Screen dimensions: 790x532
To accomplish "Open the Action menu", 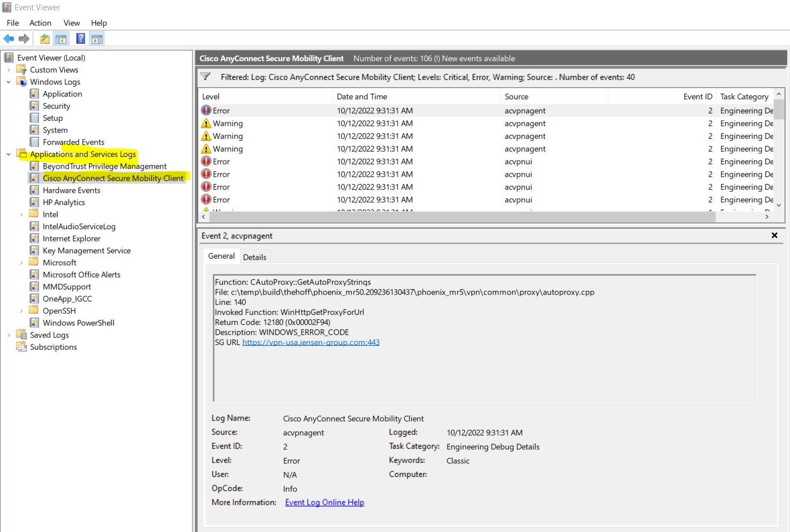I will [x=40, y=23].
